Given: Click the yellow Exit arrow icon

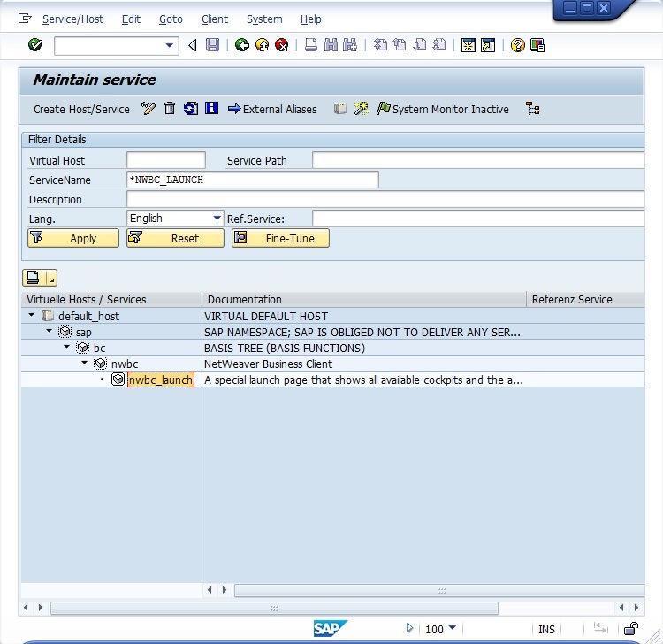Looking at the screenshot, I should tap(263, 45).
